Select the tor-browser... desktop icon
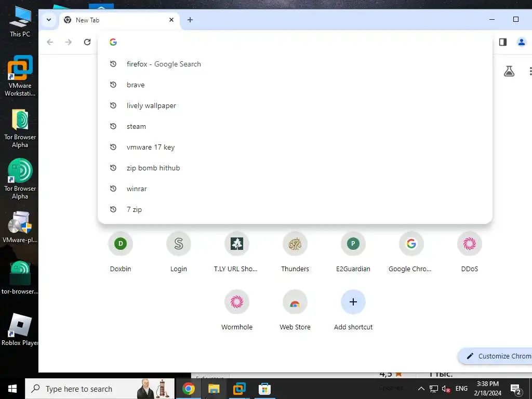 20,277
